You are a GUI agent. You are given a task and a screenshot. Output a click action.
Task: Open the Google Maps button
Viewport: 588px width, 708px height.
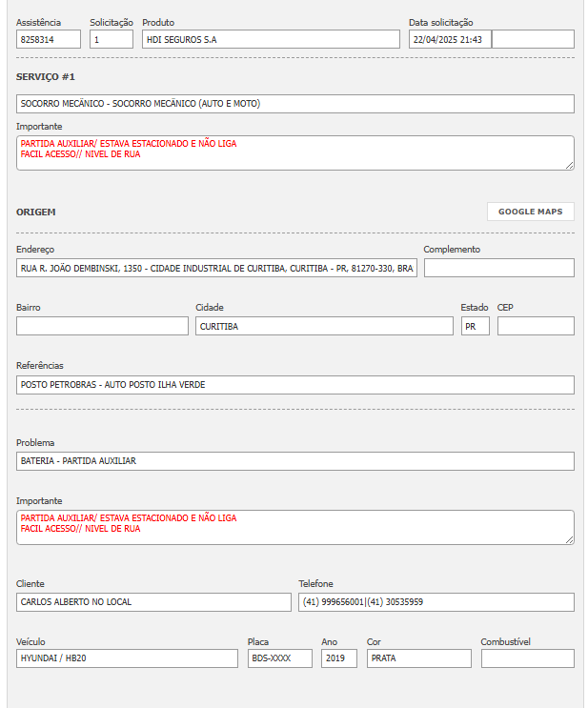pos(530,212)
